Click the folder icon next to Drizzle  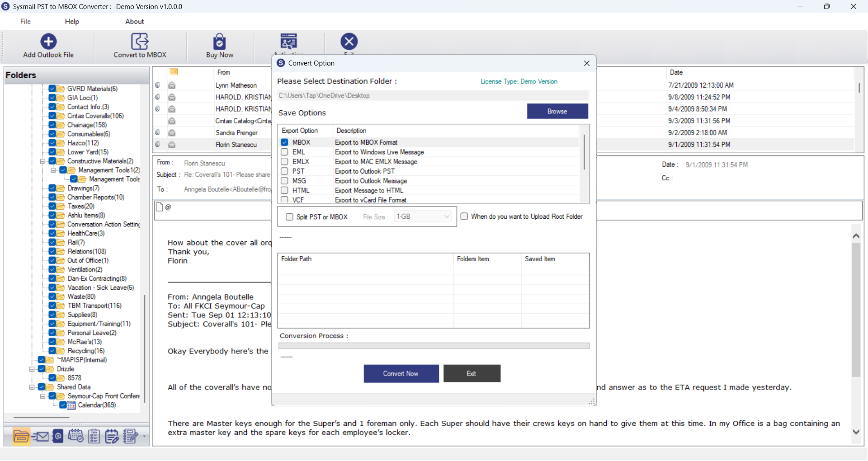(50, 369)
